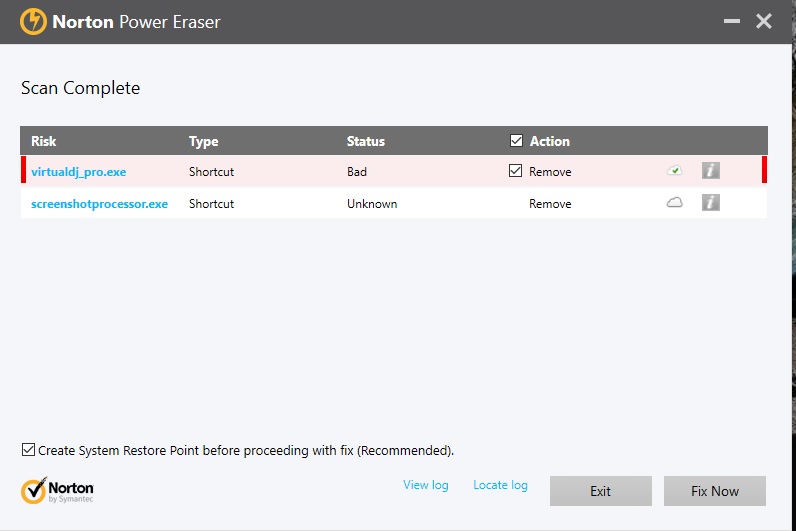Close the Norton Power Eraser window
Screen dimensions: 796x531
(764, 21)
